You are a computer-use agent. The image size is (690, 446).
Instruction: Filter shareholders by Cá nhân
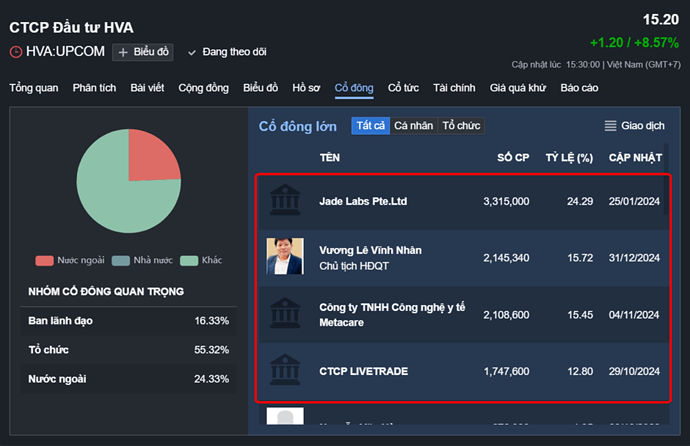tap(413, 126)
